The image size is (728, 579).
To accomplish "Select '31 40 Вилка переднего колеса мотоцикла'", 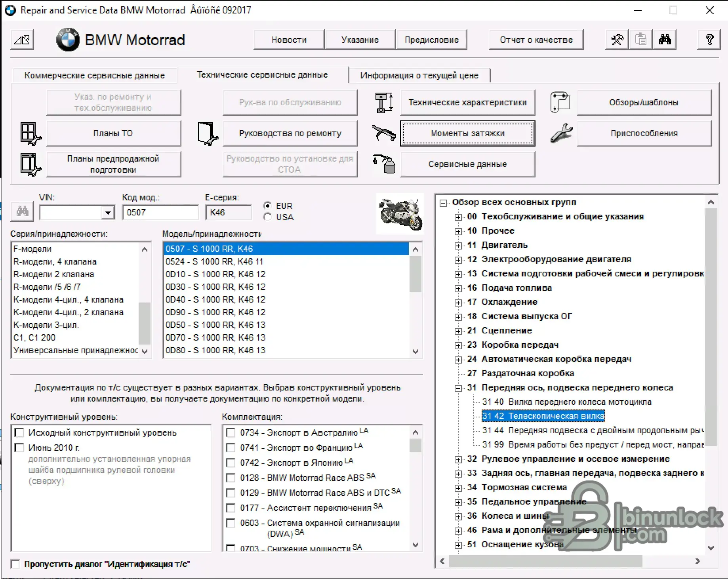I will pos(567,402).
